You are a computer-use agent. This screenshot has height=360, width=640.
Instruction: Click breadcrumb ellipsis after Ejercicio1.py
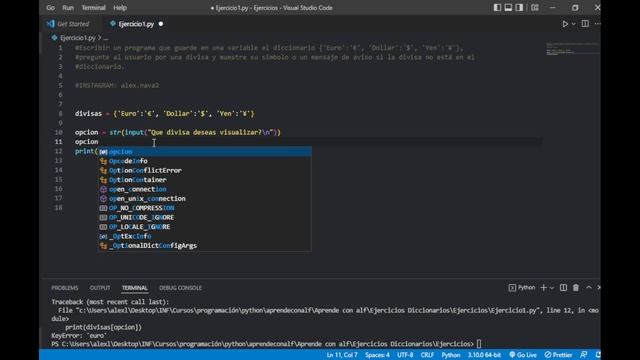(x=106, y=38)
